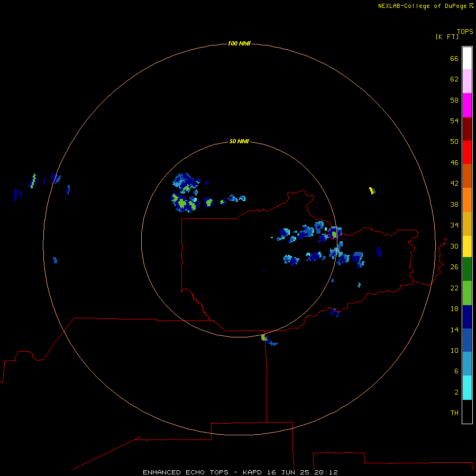Click the medium blue 10-14 kft swatch

pyautogui.click(x=467, y=340)
